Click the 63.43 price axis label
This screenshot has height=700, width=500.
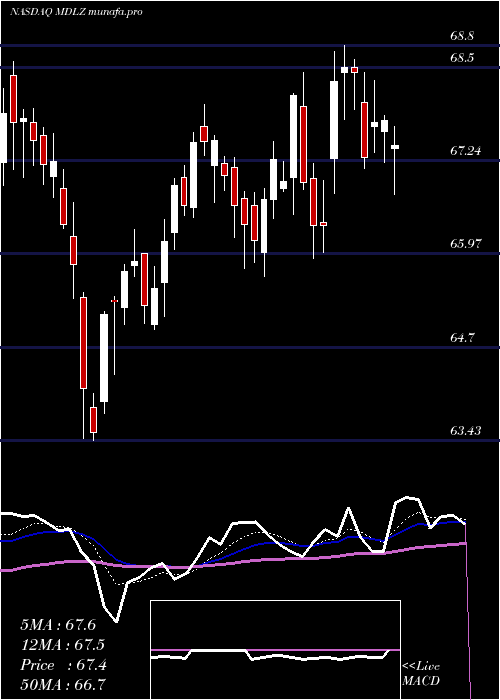pos(466,431)
